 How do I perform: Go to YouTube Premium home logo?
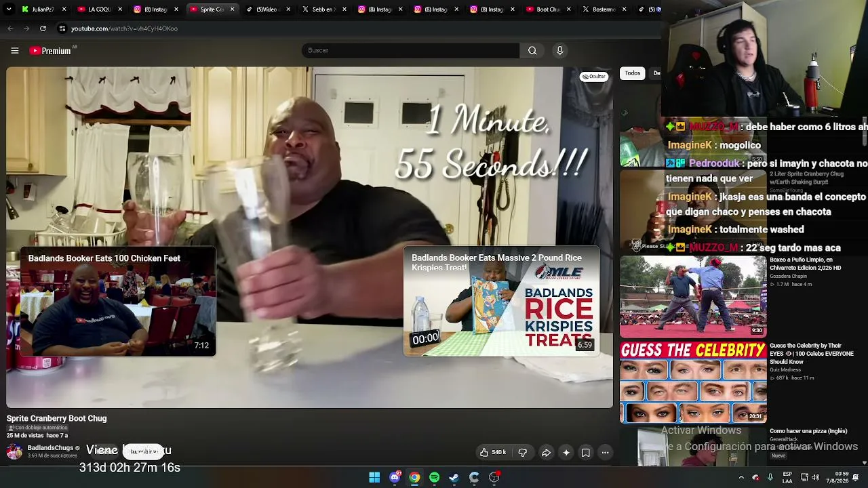50,51
